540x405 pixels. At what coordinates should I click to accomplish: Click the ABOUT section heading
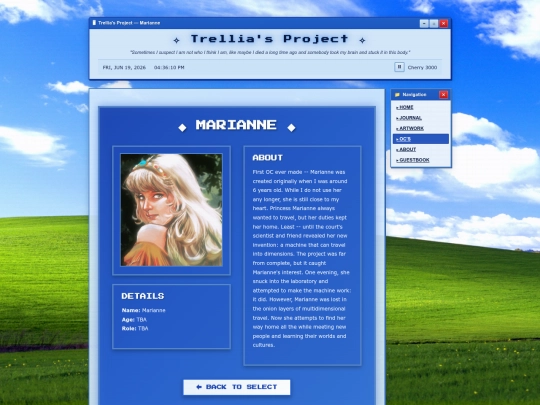[x=268, y=158]
